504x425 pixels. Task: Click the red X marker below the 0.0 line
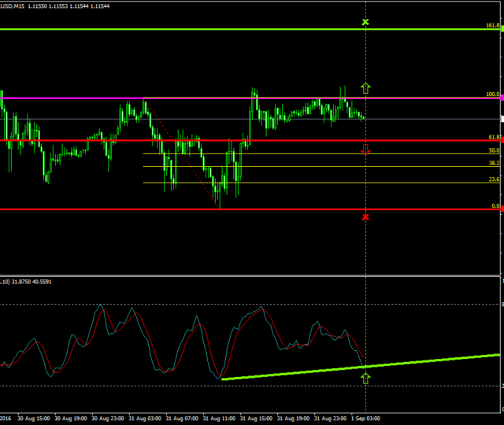coord(365,216)
